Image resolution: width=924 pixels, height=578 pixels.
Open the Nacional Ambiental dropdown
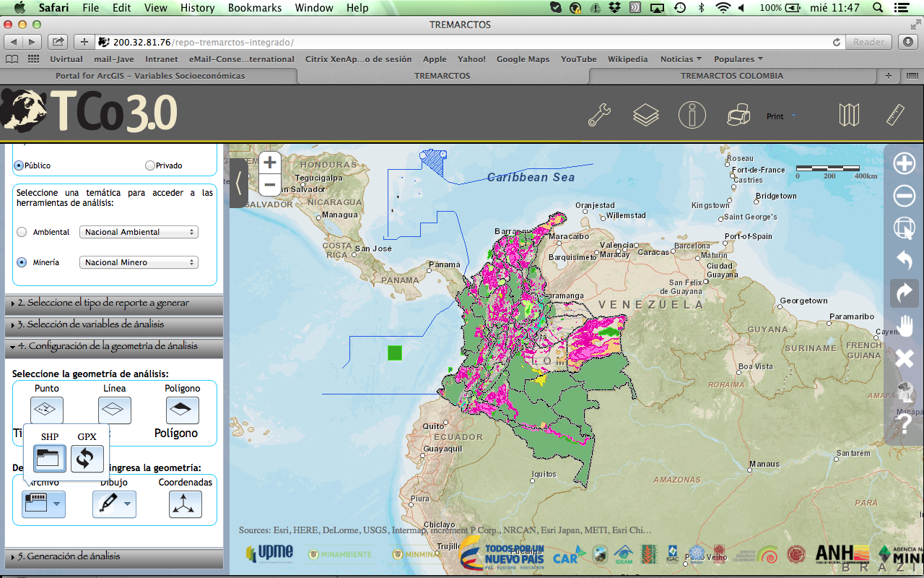tap(139, 232)
